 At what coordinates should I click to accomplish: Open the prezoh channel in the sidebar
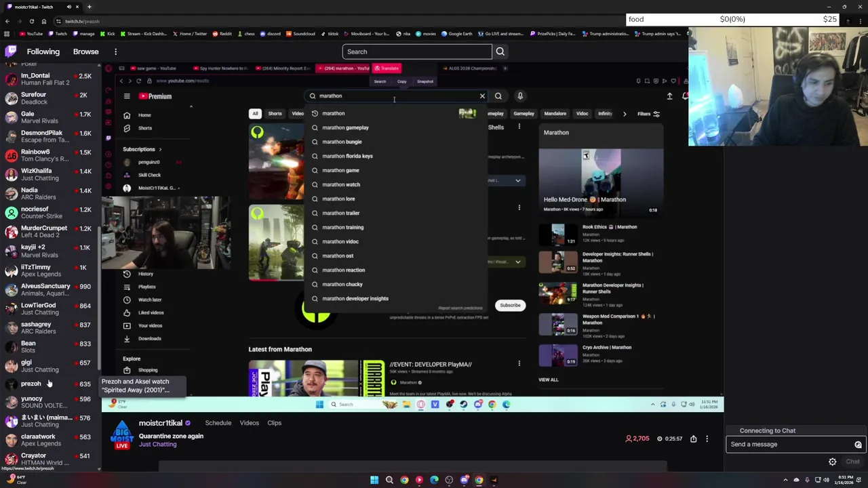tap(50, 384)
